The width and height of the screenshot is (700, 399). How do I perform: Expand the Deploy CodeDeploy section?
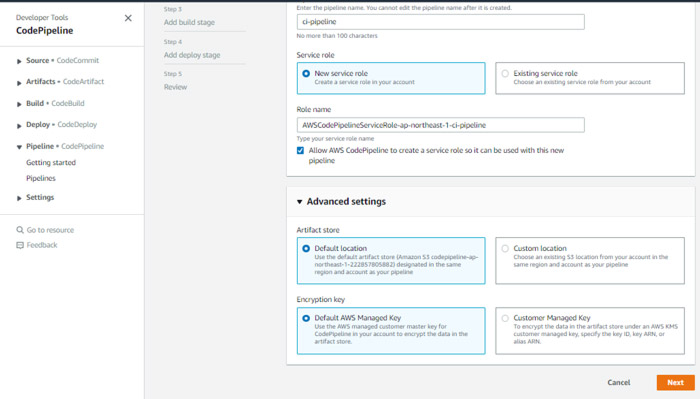pyautogui.click(x=19, y=126)
